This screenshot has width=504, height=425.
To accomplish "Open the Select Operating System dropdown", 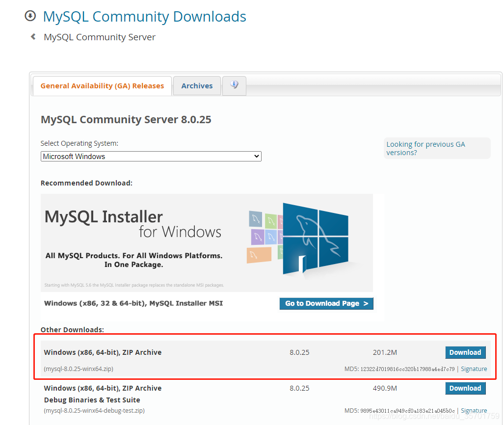I will 151,156.
